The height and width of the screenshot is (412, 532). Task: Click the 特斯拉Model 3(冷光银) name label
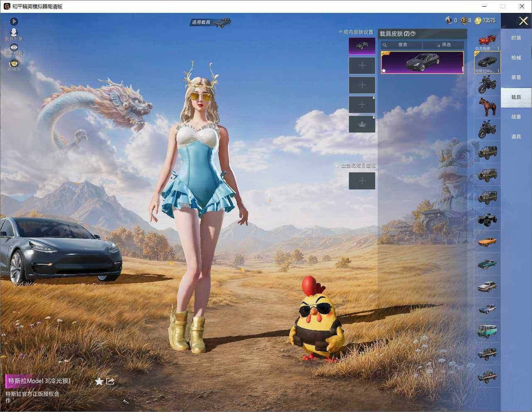[x=39, y=381]
